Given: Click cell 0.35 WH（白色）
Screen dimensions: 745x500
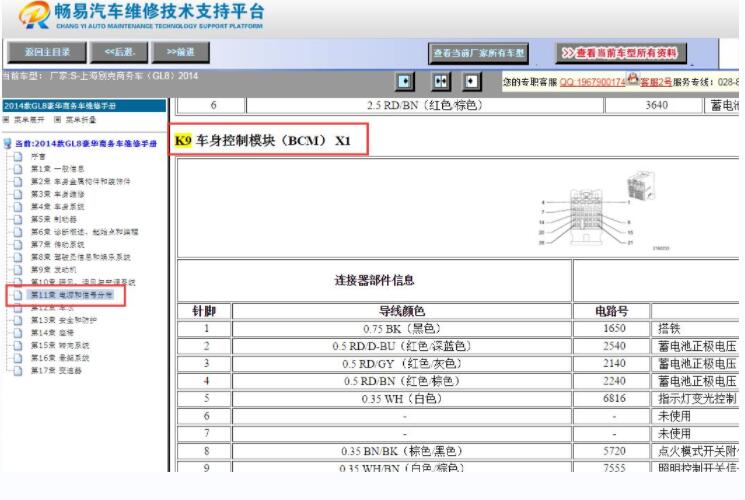Looking at the screenshot, I should point(401,398).
